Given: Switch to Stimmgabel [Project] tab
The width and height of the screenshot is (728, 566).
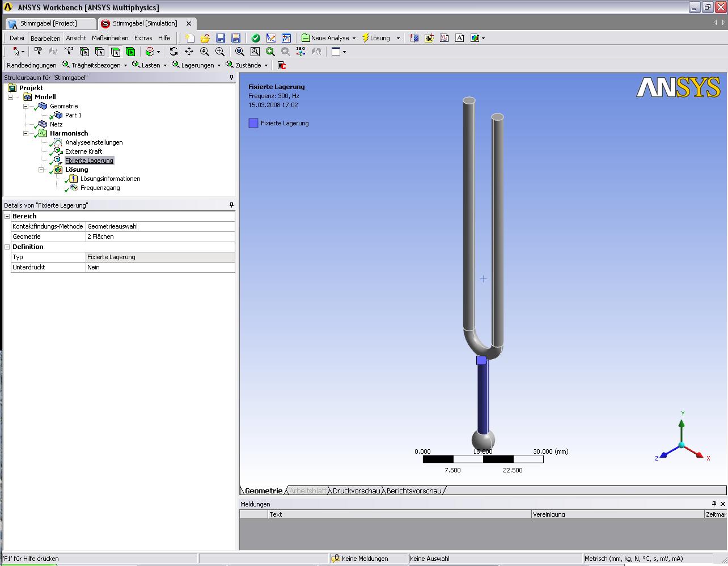Looking at the screenshot, I should [49, 23].
